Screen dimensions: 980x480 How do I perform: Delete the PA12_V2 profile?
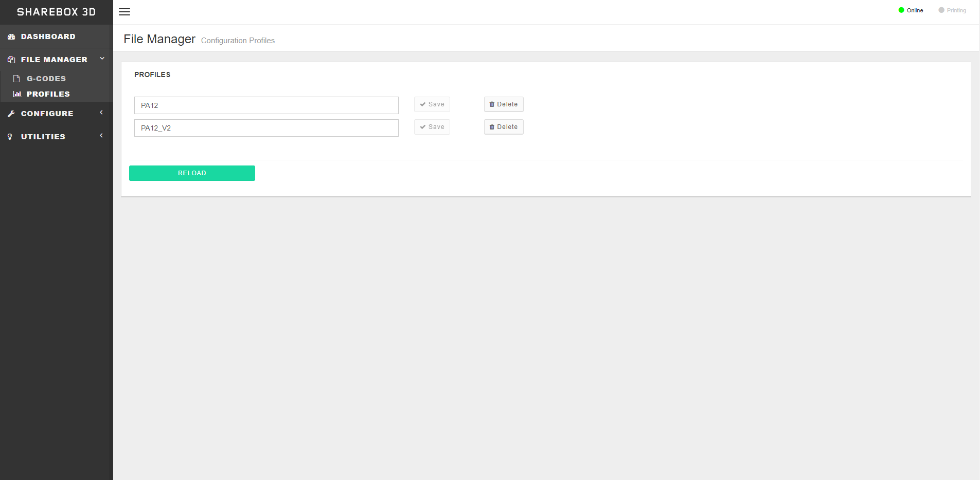pyautogui.click(x=504, y=127)
